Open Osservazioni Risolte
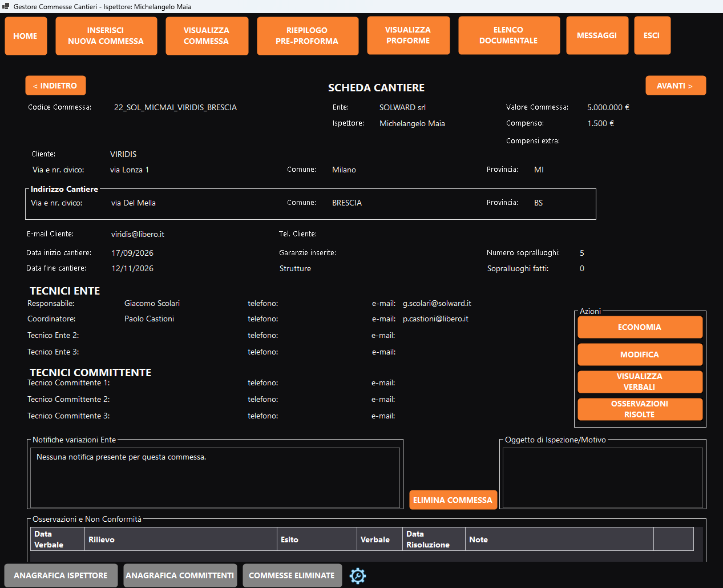 point(640,409)
